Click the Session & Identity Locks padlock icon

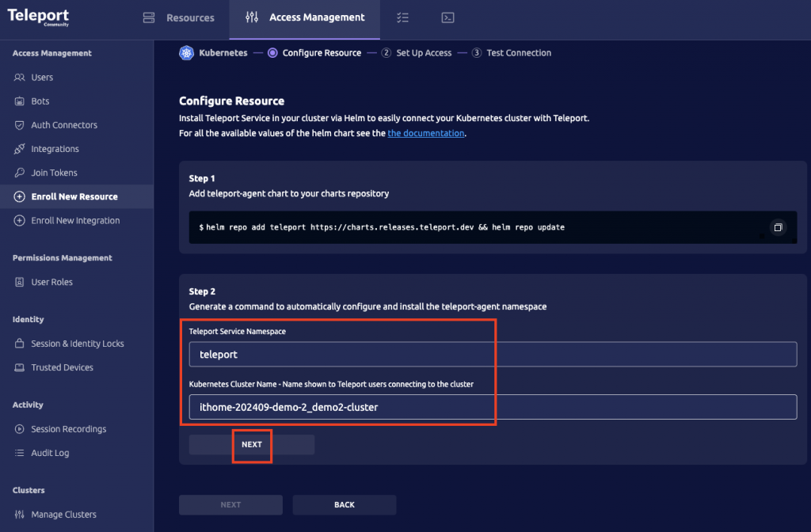[19, 344]
